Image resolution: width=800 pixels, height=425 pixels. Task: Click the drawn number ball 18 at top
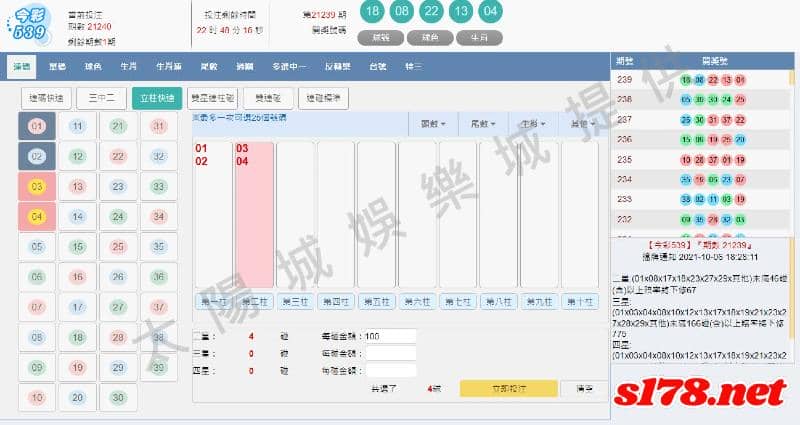(372, 11)
